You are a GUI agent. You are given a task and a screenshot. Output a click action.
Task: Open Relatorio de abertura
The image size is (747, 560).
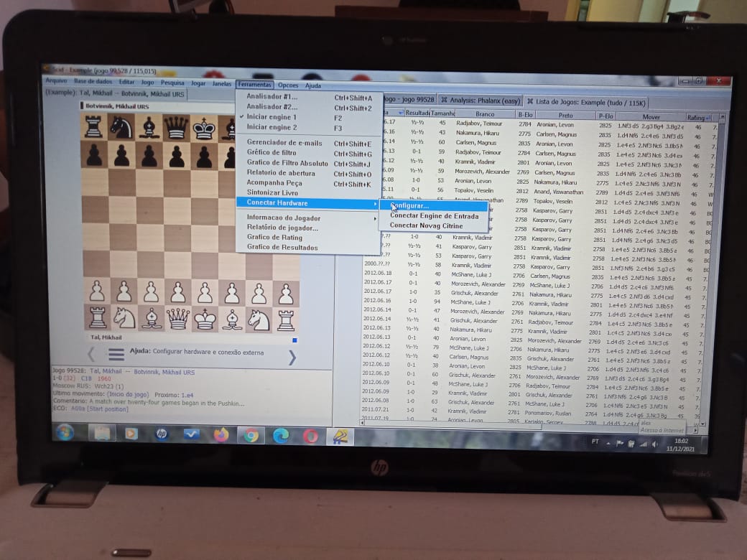309,173
